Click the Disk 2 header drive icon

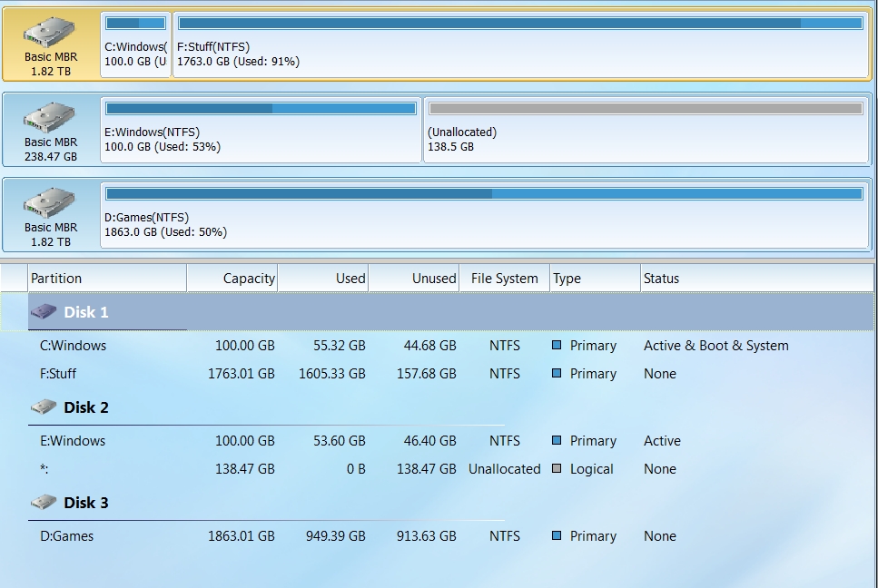click(x=44, y=407)
